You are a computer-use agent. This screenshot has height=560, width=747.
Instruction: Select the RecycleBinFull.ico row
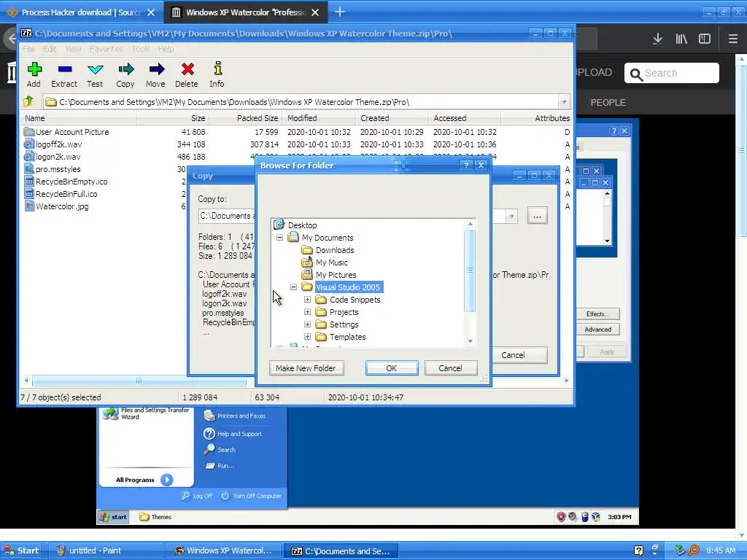[295, 194]
